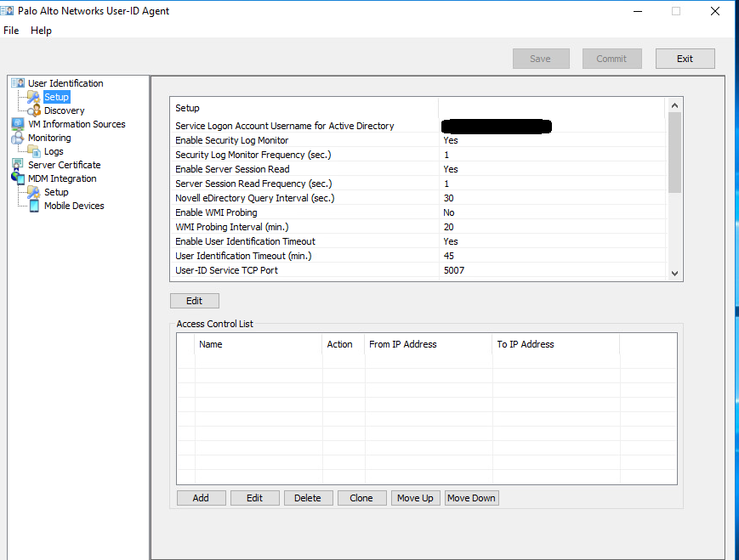Select WMI Probing Interval (min.) row

(418, 227)
